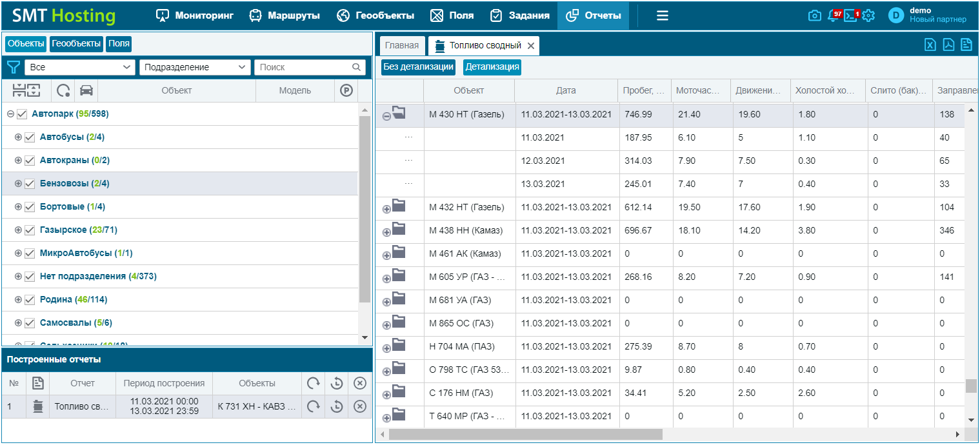
Task: Expand M 438 HH (Камаз) report row
Action: [x=386, y=233]
